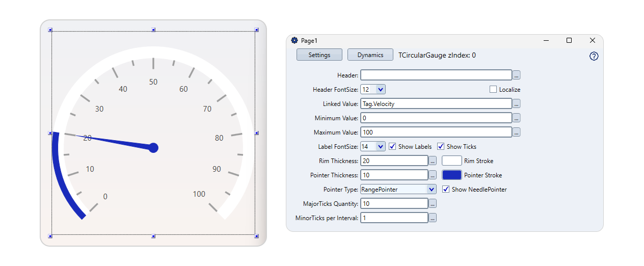Click the gauge label 50
The height and width of the screenshot is (266, 644).
coord(153,82)
